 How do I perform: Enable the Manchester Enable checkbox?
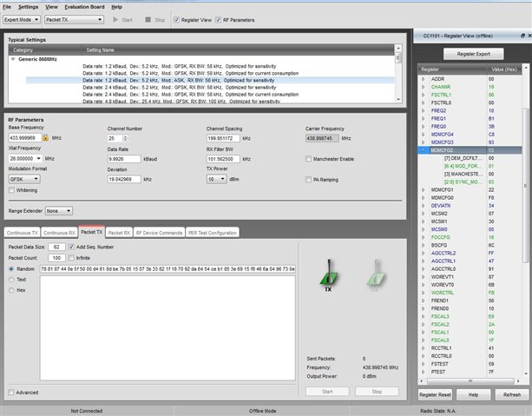pyautogui.click(x=310, y=159)
